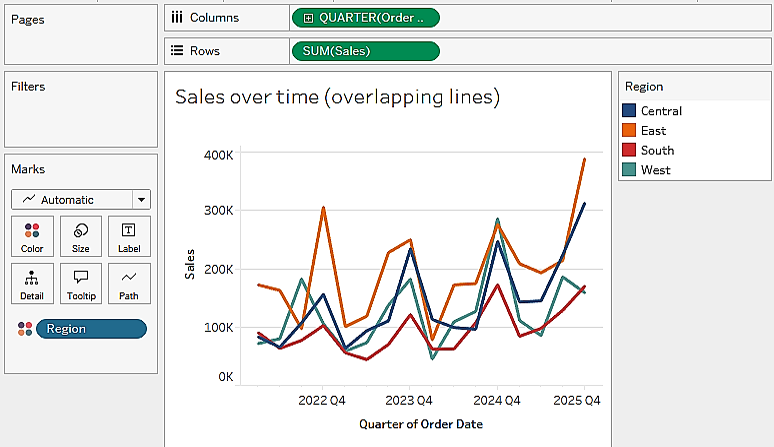Select the Region pill in Marks
Viewport: 774px width, 447px height.
tap(91, 329)
